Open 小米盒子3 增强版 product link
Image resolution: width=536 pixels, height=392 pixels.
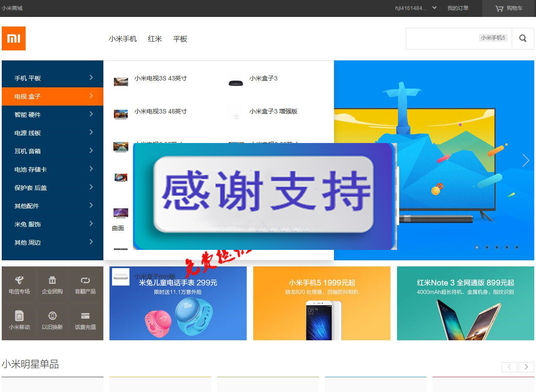tap(273, 111)
